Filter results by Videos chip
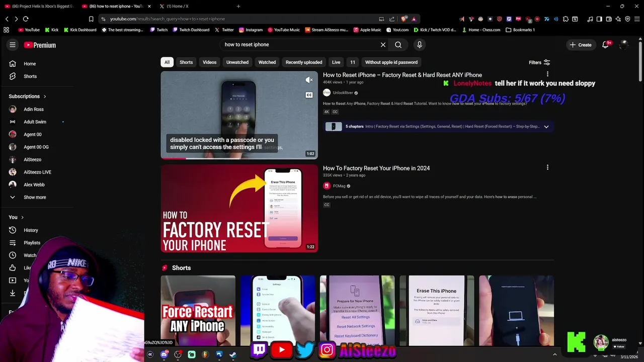 pos(209,62)
